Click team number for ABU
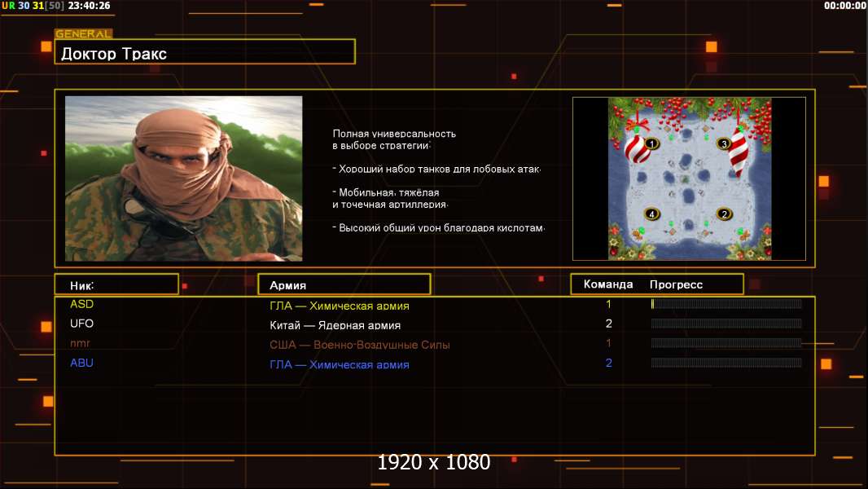This screenshot has width=868, height=489. click(608, 363)
